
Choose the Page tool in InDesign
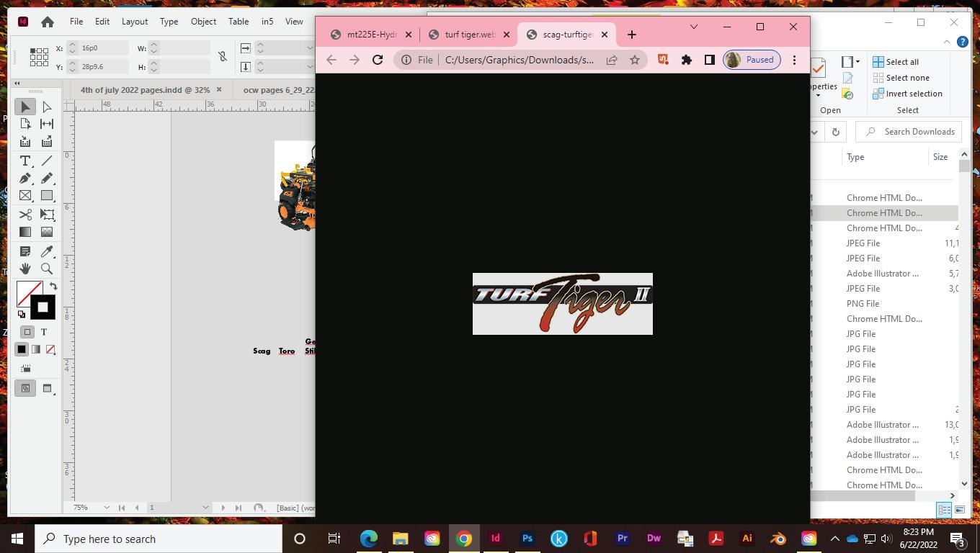click(25, 124)
